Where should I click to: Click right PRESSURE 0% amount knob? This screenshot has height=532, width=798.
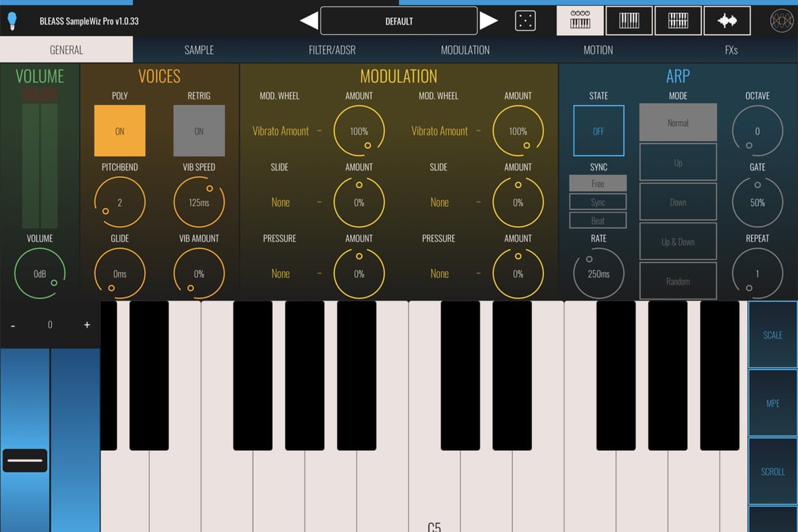[518, 273]
